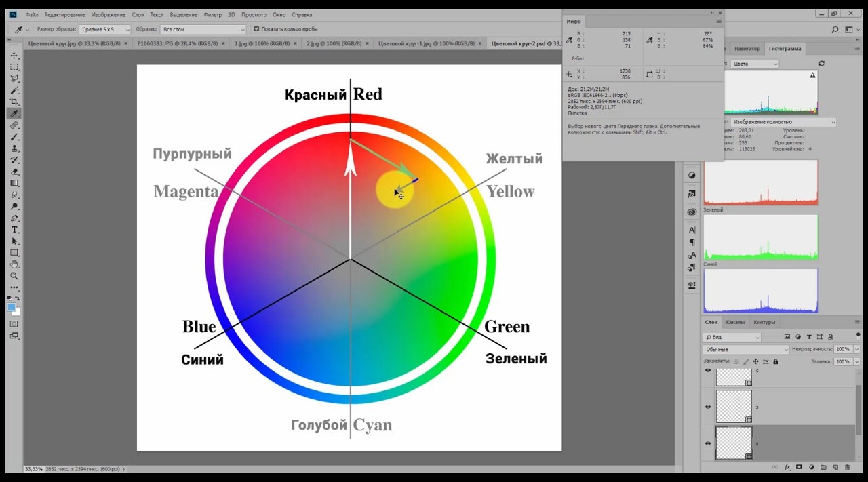The image size is (868, 482).
Task: Click the histogram cache warning triangle
Action: (812, 77)
